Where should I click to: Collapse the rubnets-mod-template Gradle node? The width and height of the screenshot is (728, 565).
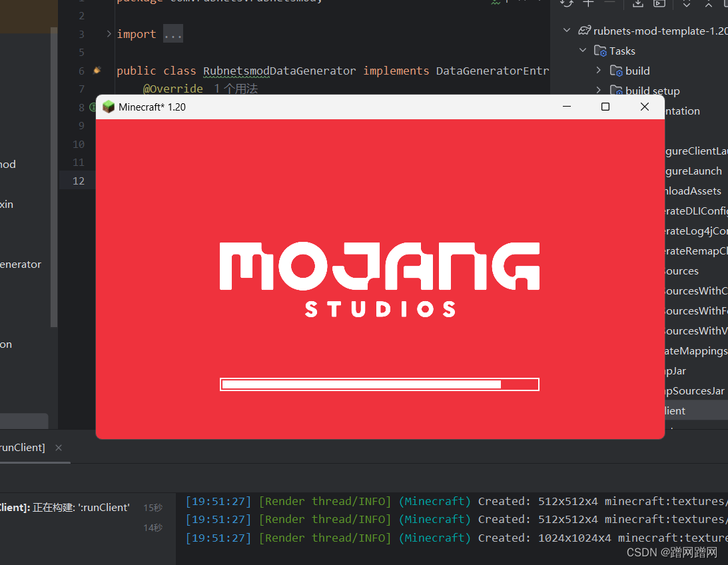[x=567, y=30]
